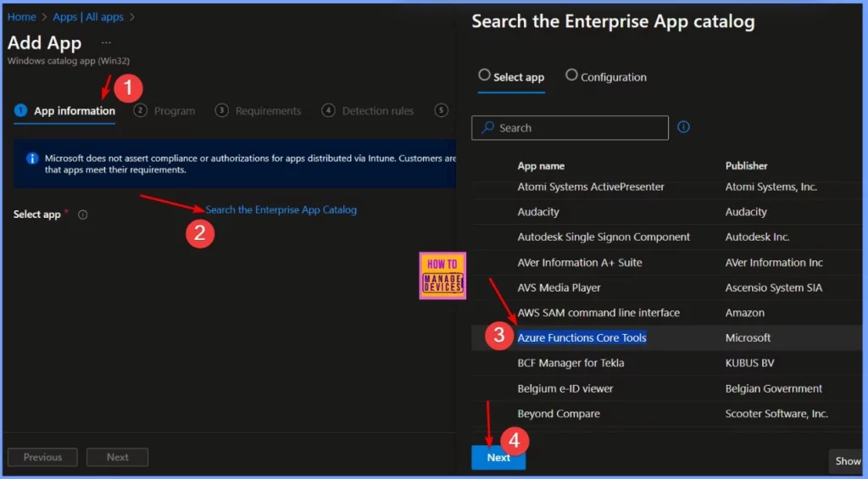Click Scooter Software, Inc. publisher cell
This screenshot has height=479, width=868.
pyautogui.click(x=776, y=414)
